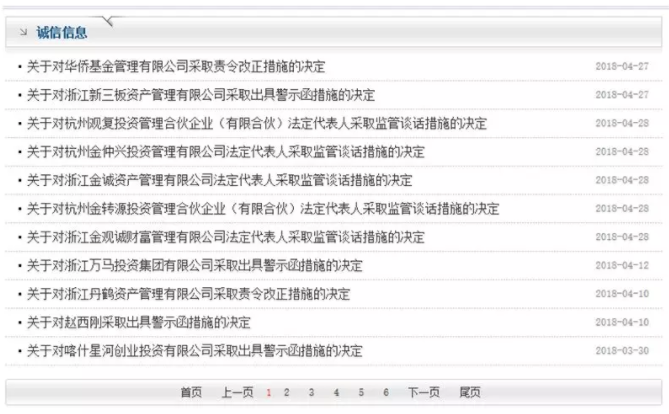View the 浙江丹鹤资产管理有限公司 correction decision
This screenshot has width=669, height=414.
point(188,295)
